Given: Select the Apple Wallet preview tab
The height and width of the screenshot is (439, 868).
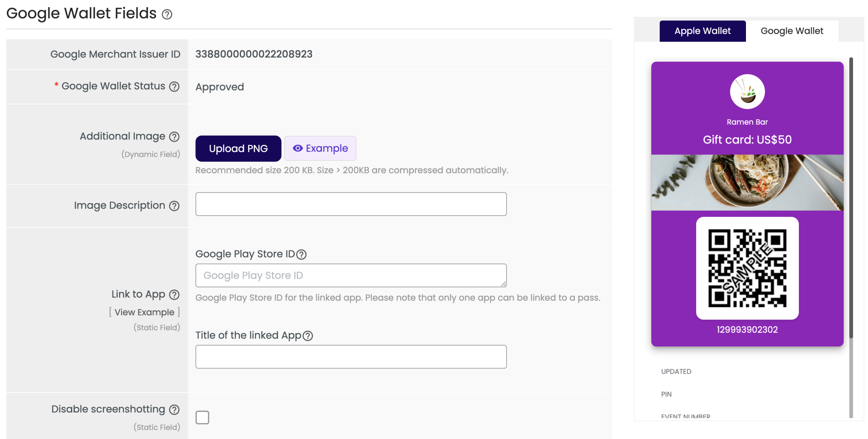Looking at the screenshot, I should coord(702,31).
